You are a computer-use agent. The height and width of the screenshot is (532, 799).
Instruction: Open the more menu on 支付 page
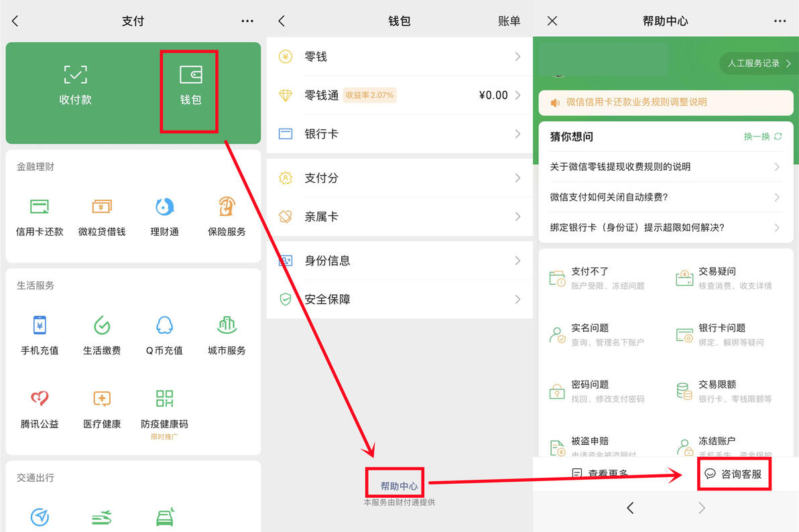point(247,21)
